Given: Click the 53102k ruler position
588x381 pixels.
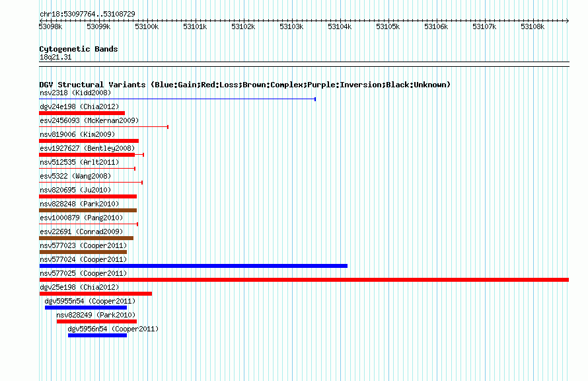Looking at the screenshot, I should (243, 26).
